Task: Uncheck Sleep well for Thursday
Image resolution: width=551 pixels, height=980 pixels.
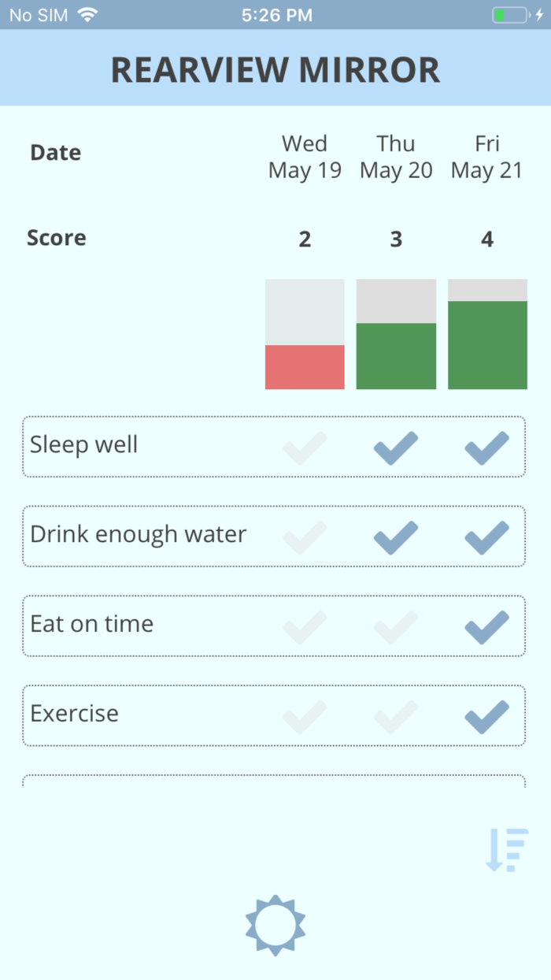Action: [x=396, y=448]
